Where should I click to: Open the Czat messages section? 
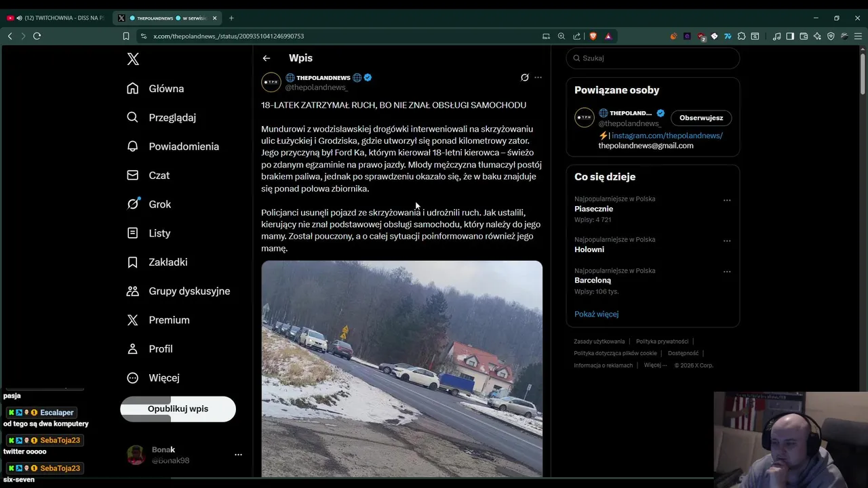148,176
